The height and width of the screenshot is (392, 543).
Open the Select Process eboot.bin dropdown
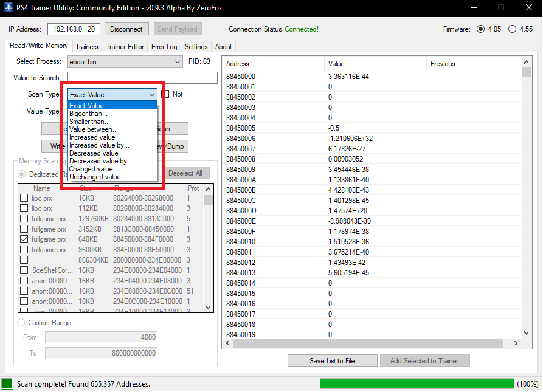[x=177, y=61]
